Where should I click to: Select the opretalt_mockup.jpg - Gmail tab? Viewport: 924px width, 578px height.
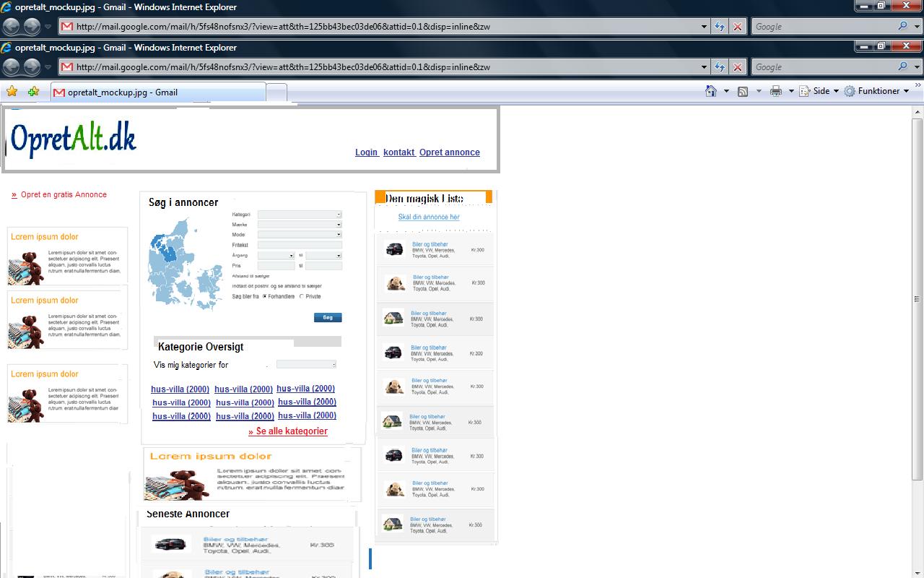(158, 92)
